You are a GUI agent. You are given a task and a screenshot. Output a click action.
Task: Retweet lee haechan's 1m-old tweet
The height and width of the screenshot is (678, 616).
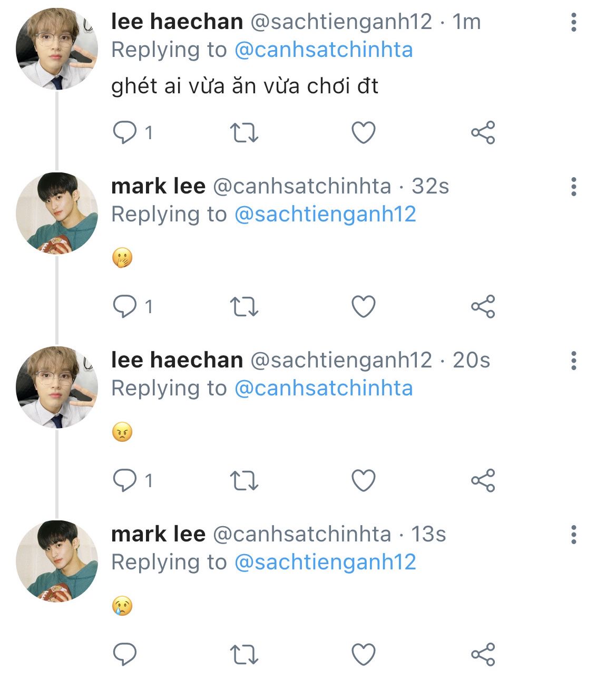point(245,132)
